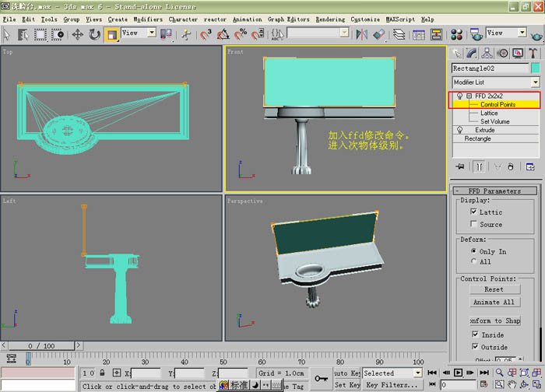
Task: Switch to Utilities hammer tab
Action: point(533,53)
